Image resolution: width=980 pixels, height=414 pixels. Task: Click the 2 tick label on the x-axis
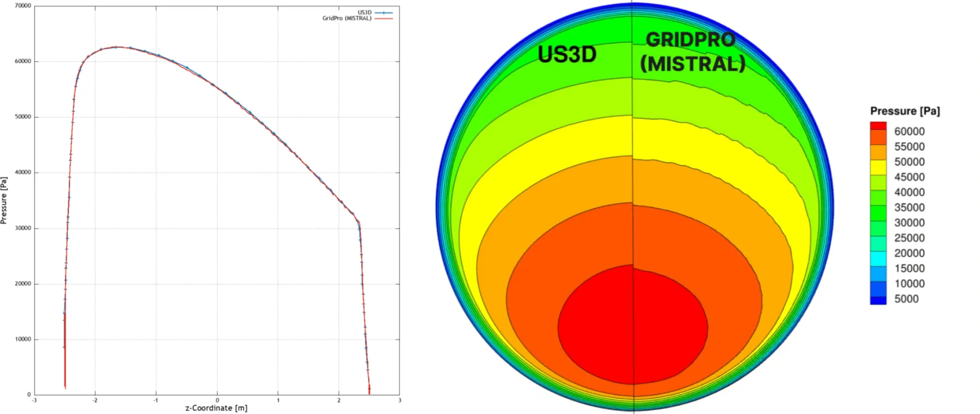click(339, 400)
